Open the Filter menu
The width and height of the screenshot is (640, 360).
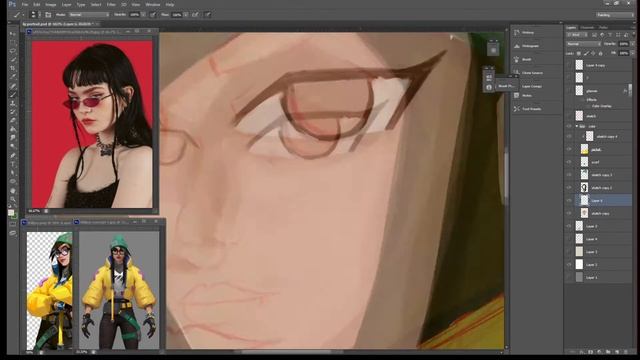[x=111, y=4]
